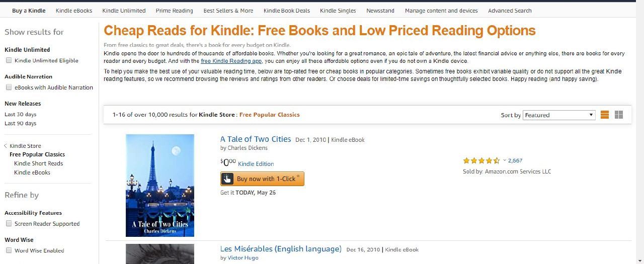The image size is (644, 264).
Task: Click the back chevron beside Kindle Store
Action: click(6, 146)
